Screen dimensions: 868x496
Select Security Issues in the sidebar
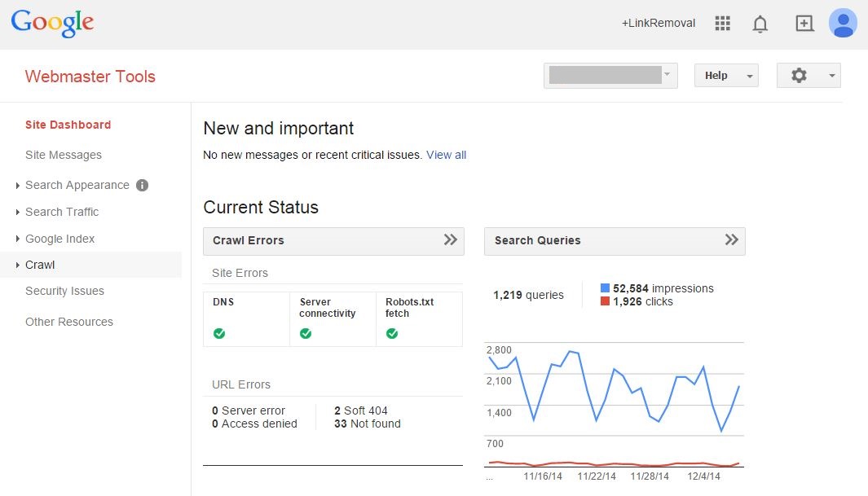64,291
